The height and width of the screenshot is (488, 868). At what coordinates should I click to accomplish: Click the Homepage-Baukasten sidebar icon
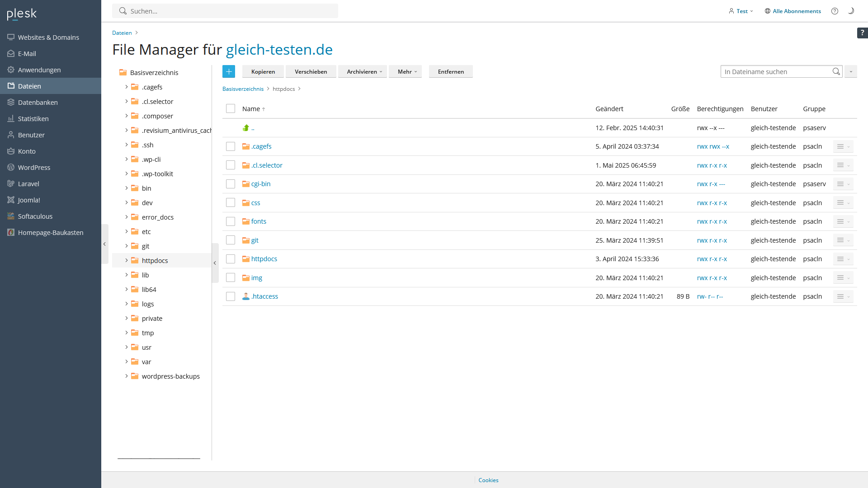(x=10, y=232)
